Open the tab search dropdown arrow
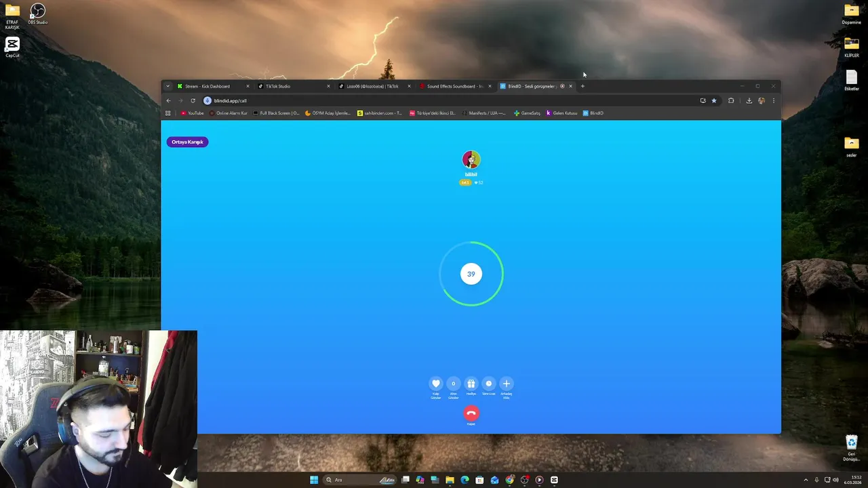 point(167,86)
